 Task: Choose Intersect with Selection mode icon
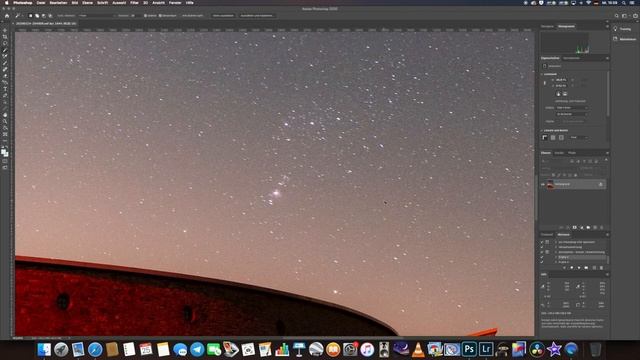pyautogui.click(x=50, y=16)
